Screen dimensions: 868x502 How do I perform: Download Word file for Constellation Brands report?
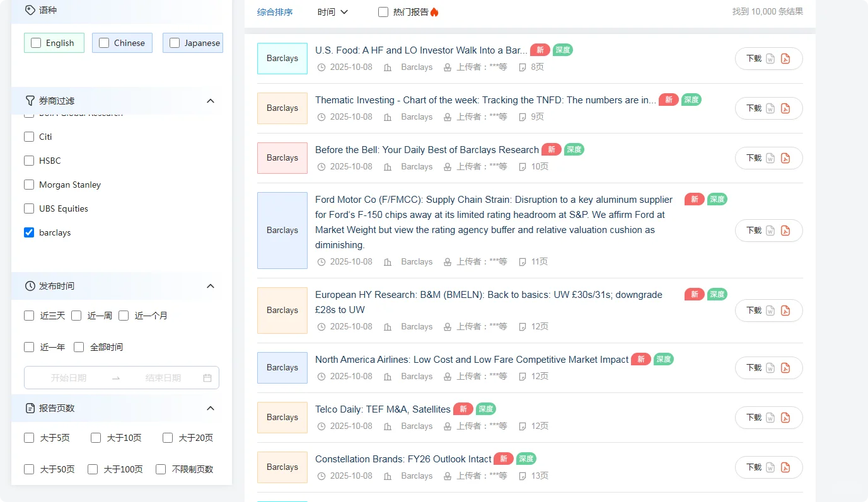(770, 467)
